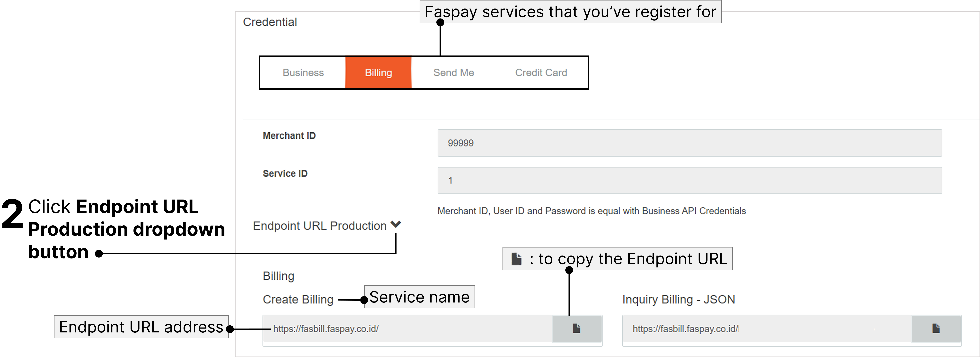The width and height of the screenshot is (980, 357).
Task: Go to the Credit Card tab
Action: [x=541, y=73]
